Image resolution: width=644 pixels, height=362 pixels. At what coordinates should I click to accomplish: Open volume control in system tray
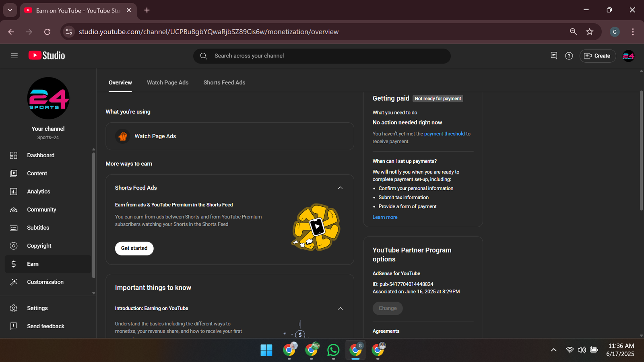(x=582, y=350)
